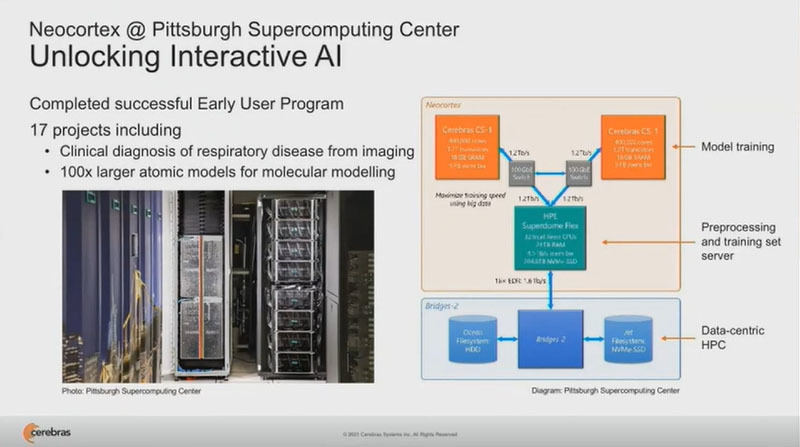The width and height of the screenshot is (800, 447).
Task: Click the "16x EDR: 1.6 Tb/s" link label
Action: coord(520,281)
